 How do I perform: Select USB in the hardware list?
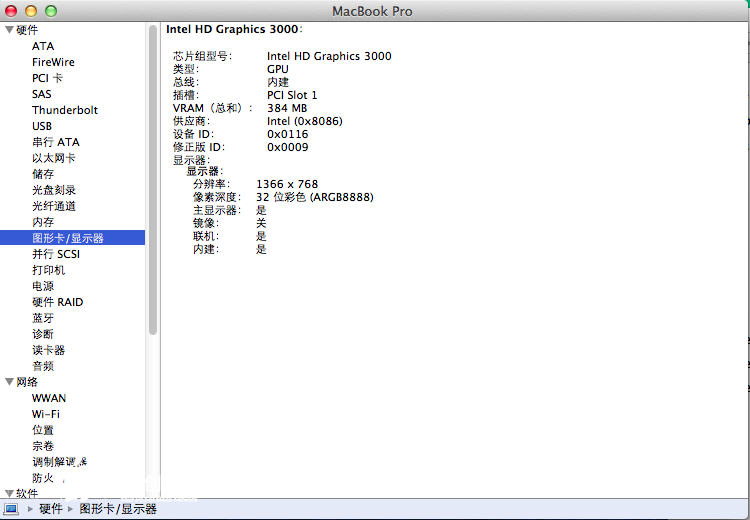pos(42,126)
